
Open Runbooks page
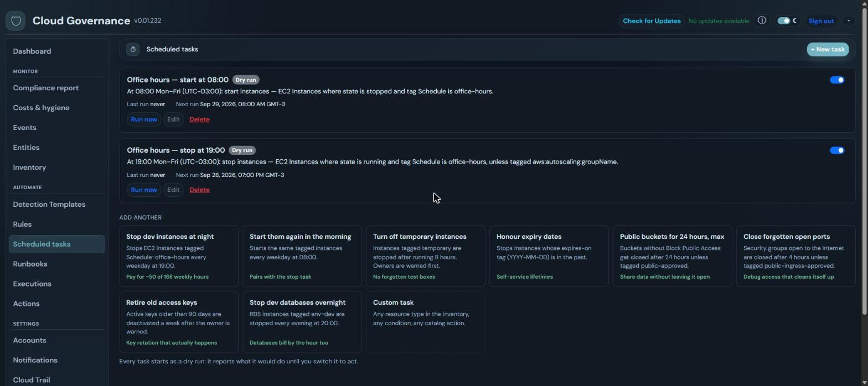pyautogui.click(x=57, y=264)
